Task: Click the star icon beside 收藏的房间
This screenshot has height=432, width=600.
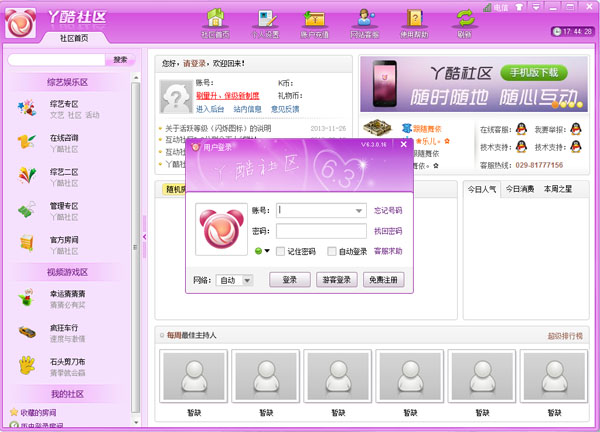Action: [x=14, y=412]
